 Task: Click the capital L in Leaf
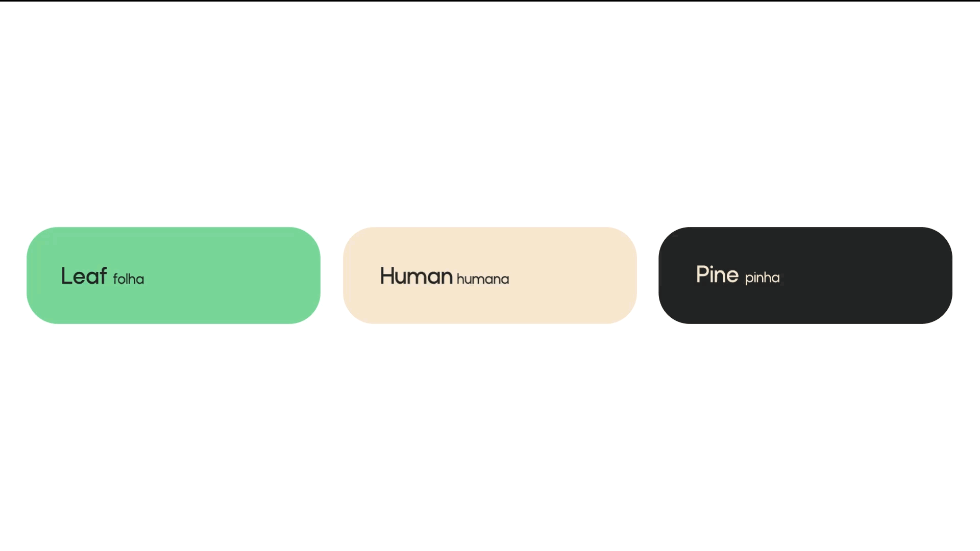[66, 276]
